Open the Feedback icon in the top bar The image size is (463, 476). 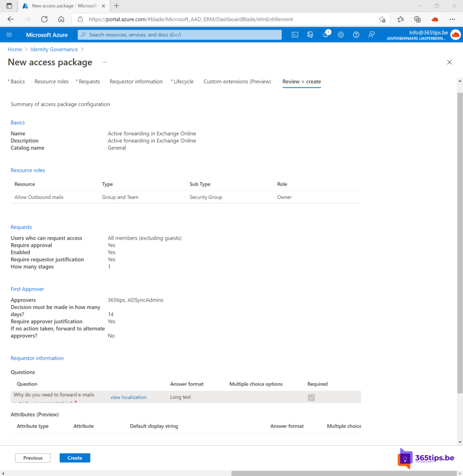pos(371,34)
